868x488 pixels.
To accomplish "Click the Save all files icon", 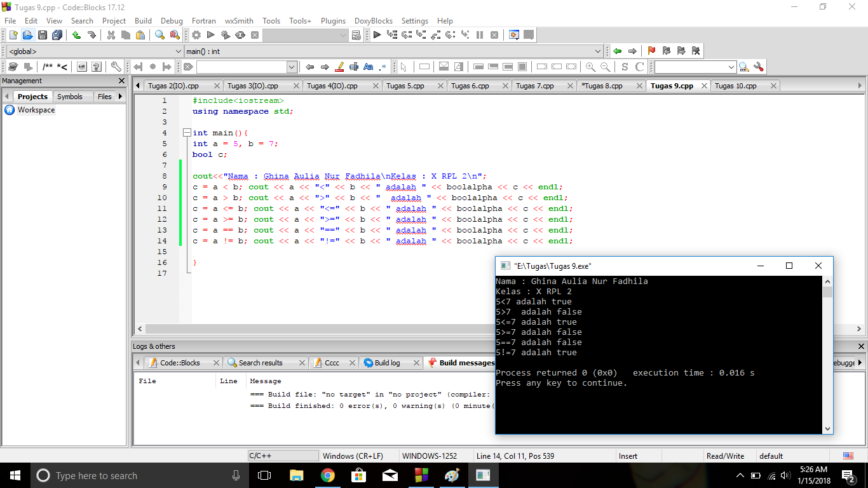I will (57, 36).
